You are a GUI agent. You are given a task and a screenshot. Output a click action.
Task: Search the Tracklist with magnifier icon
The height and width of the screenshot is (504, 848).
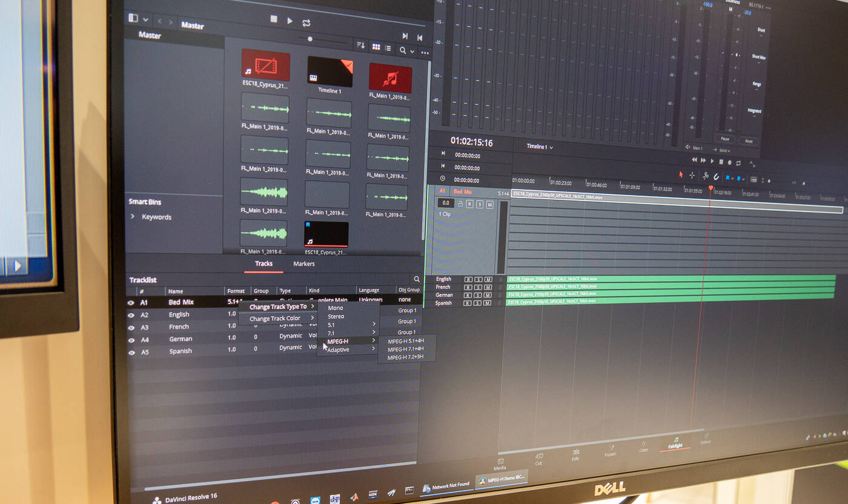coord(416,279)
